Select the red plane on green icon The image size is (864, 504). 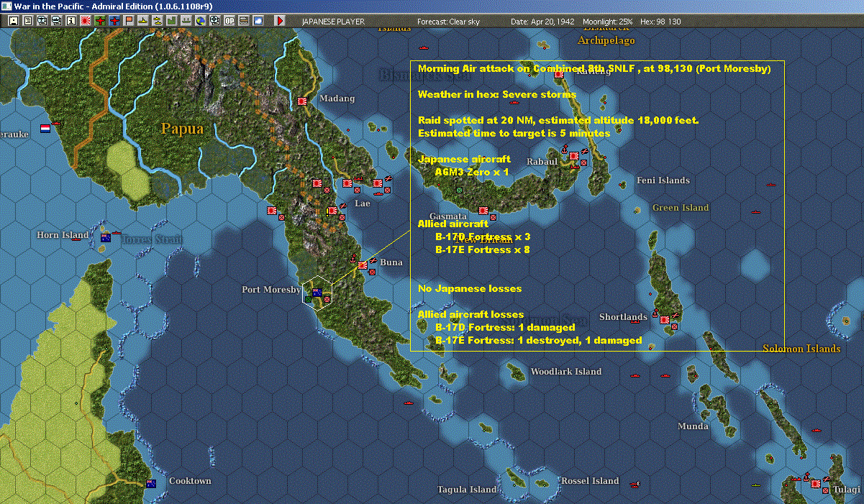(x=100, y=21)
